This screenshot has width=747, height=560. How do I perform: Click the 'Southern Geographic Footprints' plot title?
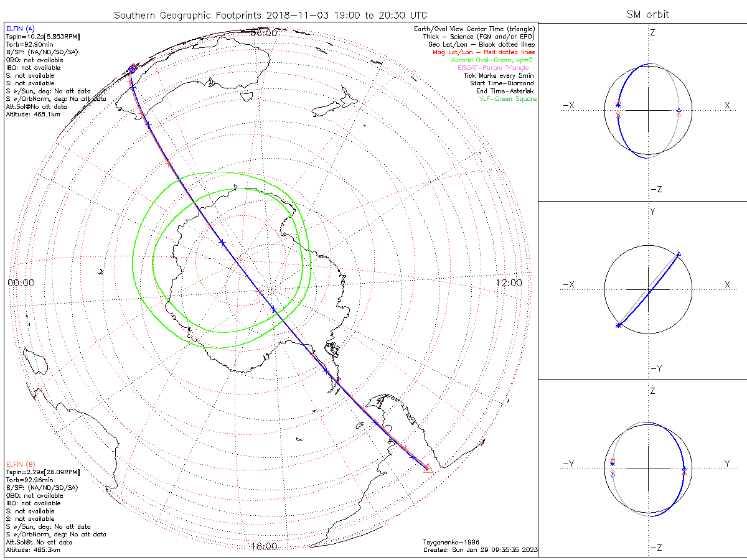click(271, 14)
